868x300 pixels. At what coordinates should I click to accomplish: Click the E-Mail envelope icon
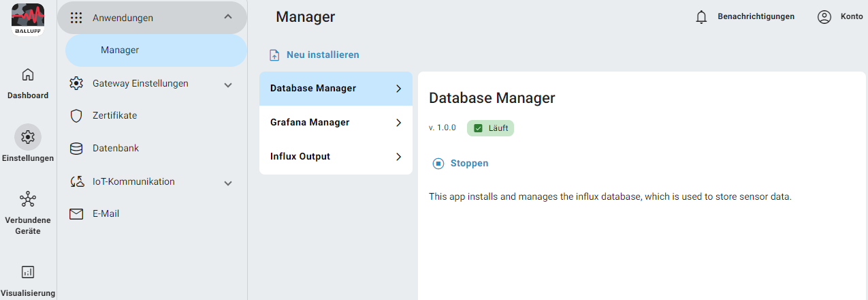(77, 214)
